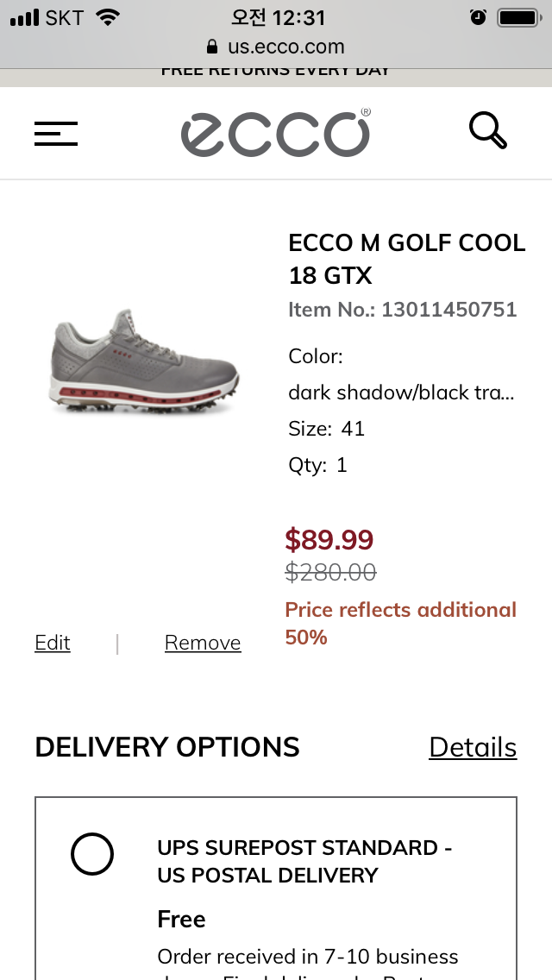Tap the ECCO logo
This screenshot has height=980, width=552.
click(276, 133)
